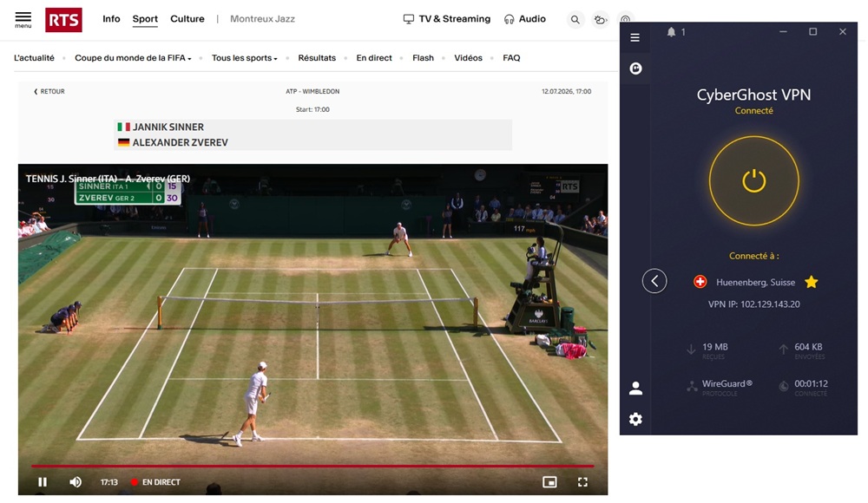Pause the live video
This screenshot has height=503, width=868.
click(x=43, y=482)
